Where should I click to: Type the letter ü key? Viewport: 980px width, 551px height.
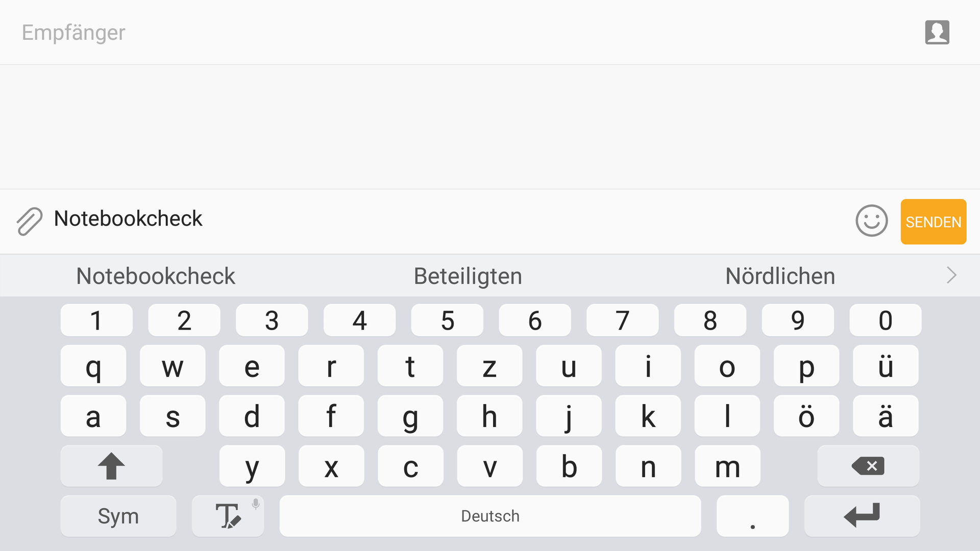click(x=885, y=366)
